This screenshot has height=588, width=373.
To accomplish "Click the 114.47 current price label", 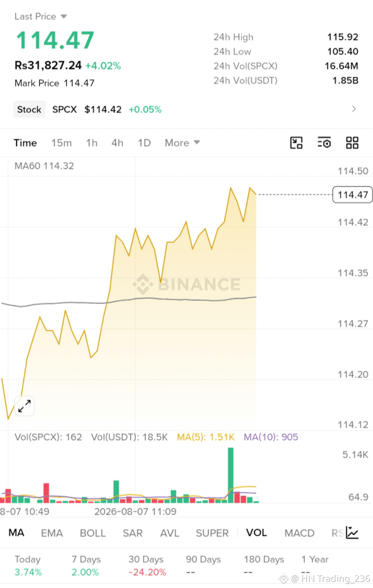I will (353, 195).
